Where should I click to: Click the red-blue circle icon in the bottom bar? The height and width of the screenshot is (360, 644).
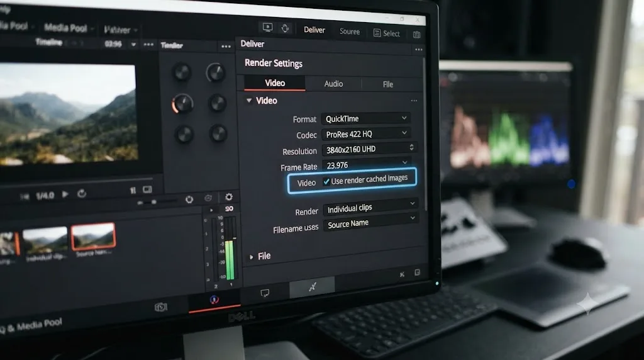tap(214, 300)
